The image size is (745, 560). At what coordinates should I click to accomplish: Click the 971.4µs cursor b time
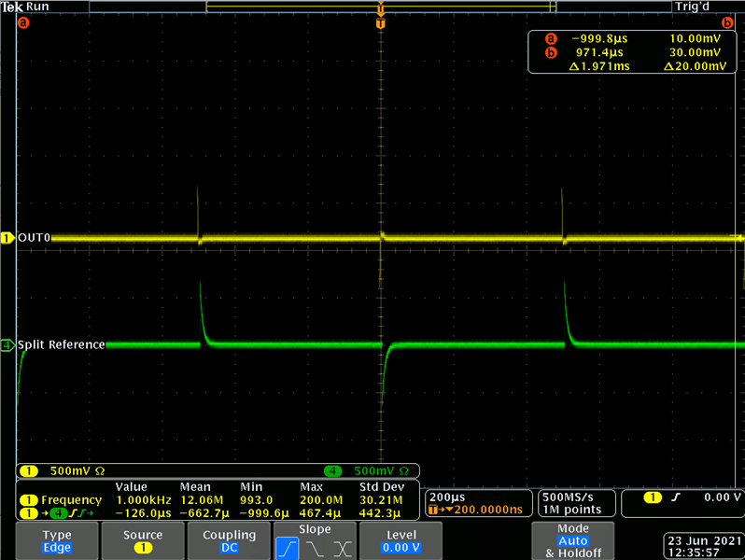pyautogui.click(x=599, y=52)
